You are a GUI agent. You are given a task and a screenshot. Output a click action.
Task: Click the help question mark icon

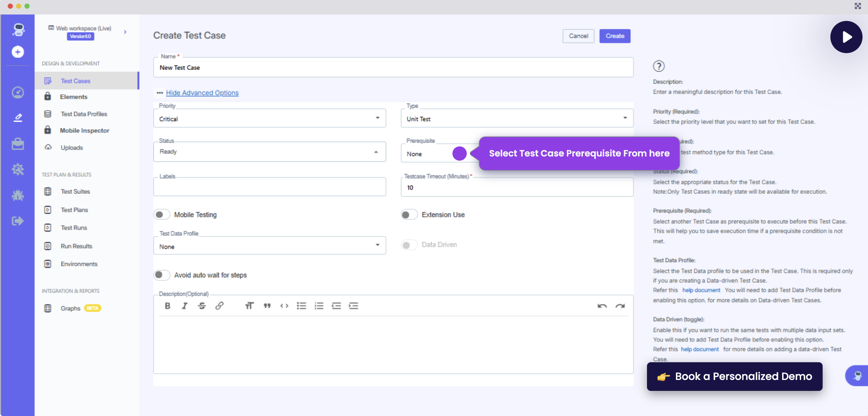[x=659, y=66]
